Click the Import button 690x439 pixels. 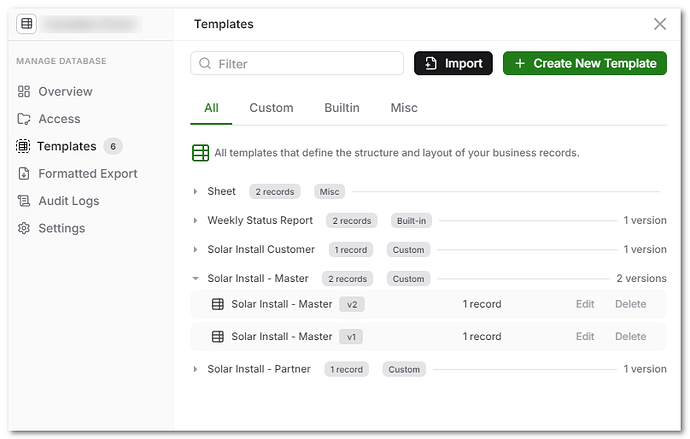point(453,63)
